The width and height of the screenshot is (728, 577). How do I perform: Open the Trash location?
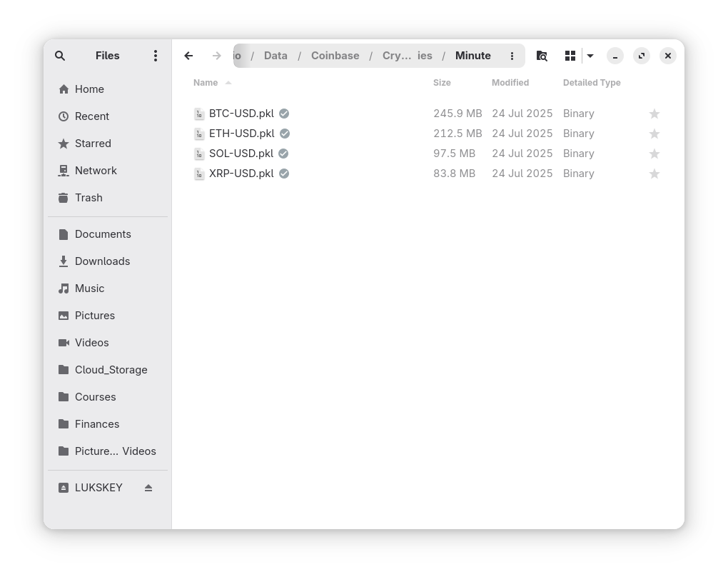coord(89,198)
